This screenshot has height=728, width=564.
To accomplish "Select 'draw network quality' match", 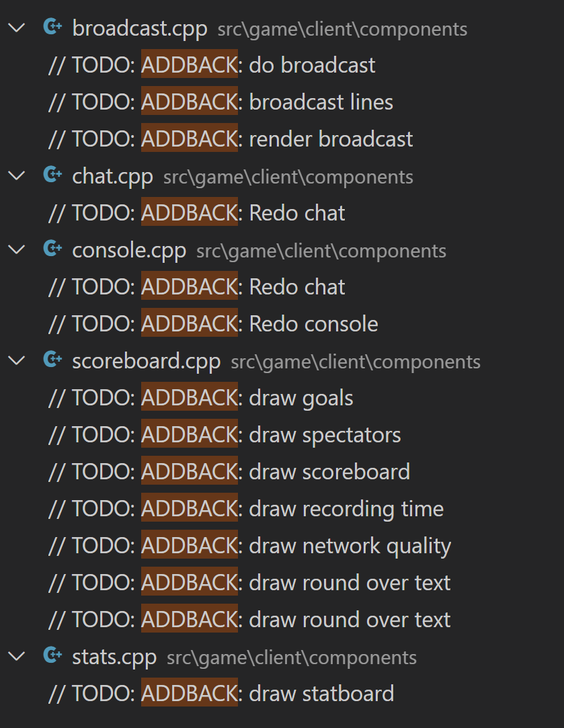I will (250, 546).
